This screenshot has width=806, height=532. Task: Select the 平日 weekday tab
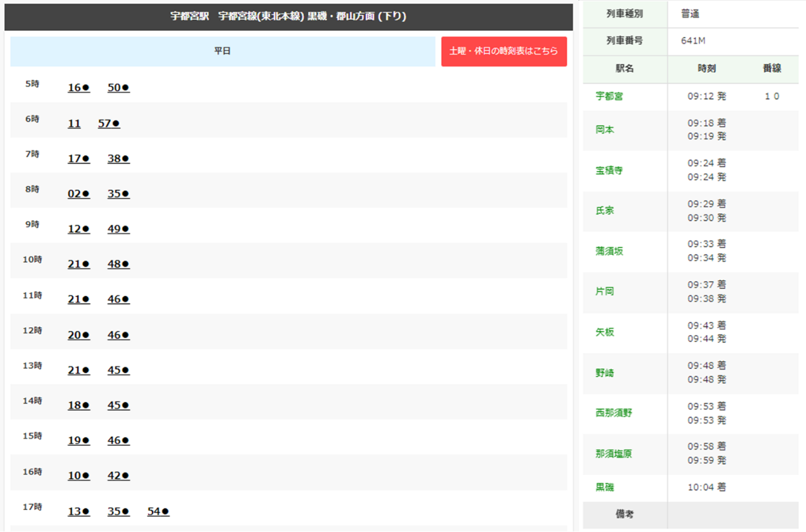tap(223, 52)
